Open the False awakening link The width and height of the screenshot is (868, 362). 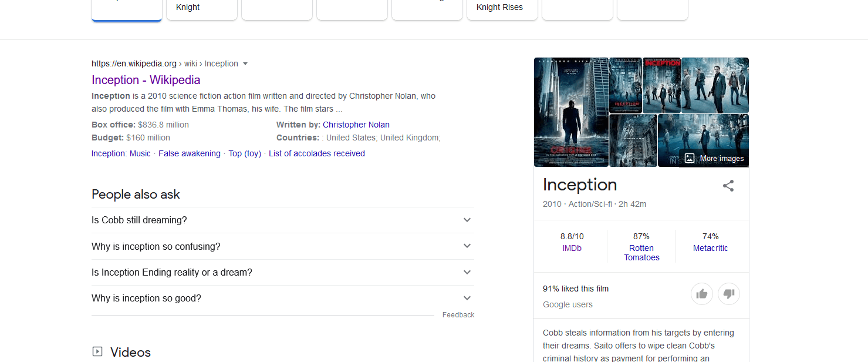[190, 153]
